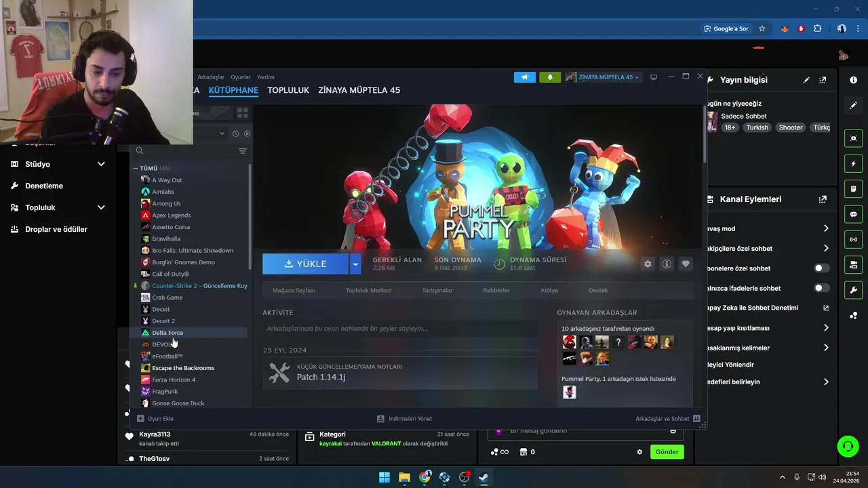Expand hesap yaşı kısıtlaması option
This screenshot has height=488, width=868.
826,328
